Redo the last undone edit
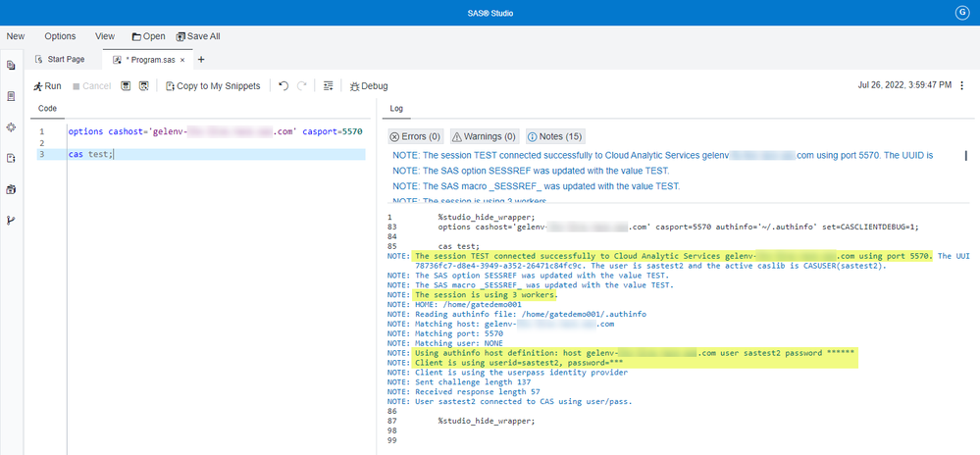The image size is (980, 455). [302, 86]
